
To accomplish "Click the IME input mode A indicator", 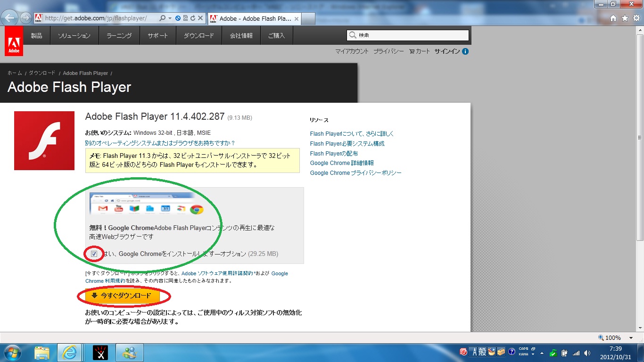I will (475, 352).
